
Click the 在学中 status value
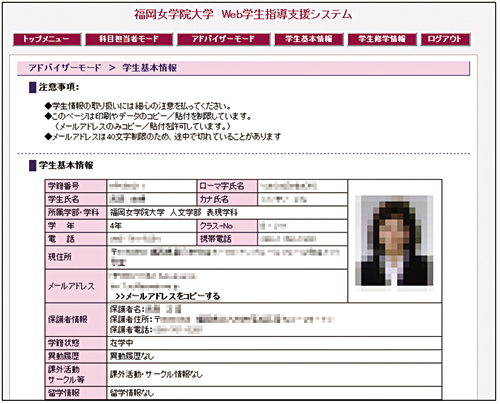(122, 343)
